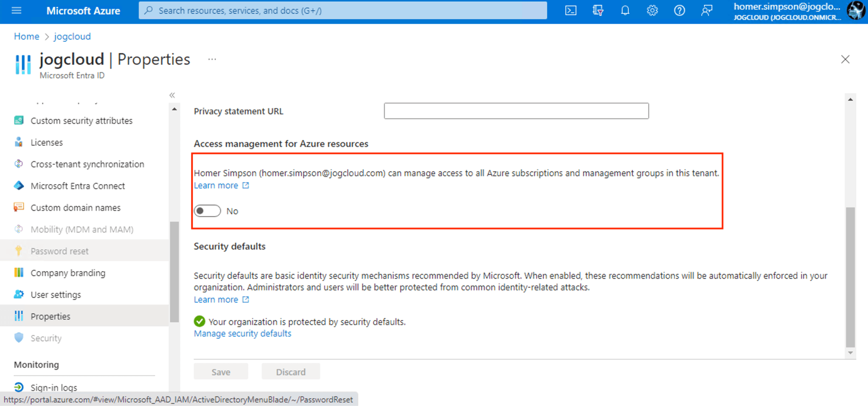Screen dimensions: 868x406
Task: Open directories and subscriptions filter icon
Action: pyautogui.click(x=598, y=11)
